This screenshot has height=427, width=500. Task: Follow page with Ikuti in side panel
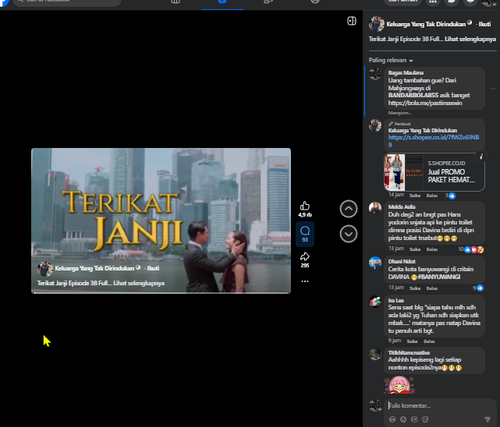click(x=485, y=24)
